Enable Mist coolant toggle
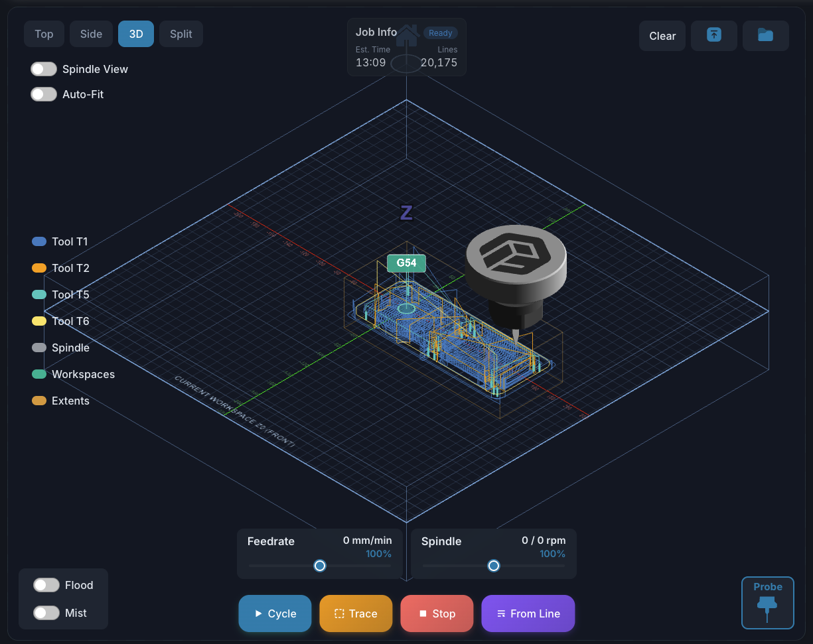 pyautogui.click(x=46, y=613)
